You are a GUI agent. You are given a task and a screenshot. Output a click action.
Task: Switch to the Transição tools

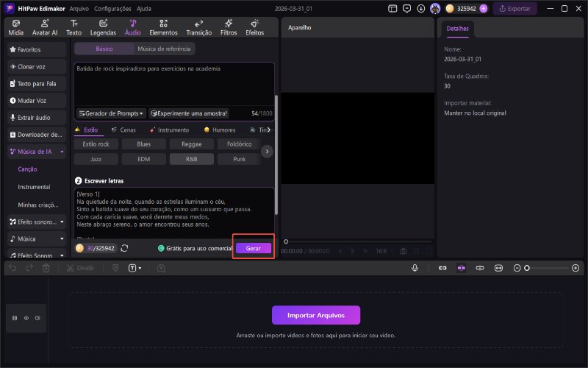click(x=198, y=28)
